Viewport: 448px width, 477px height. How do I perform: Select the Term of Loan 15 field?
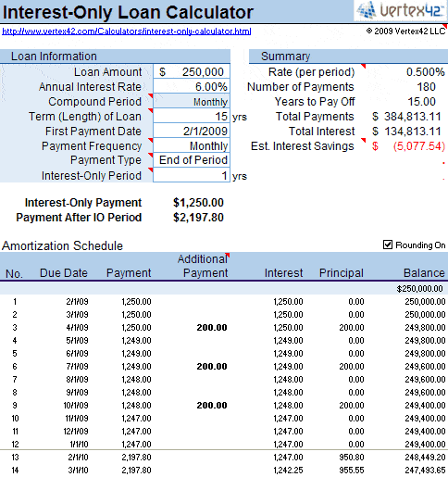click(x=192, y=117)
